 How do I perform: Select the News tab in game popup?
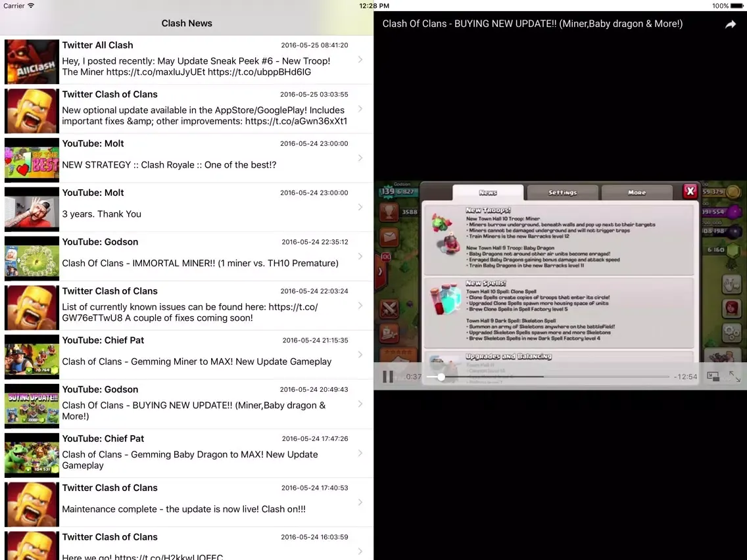click(488, 193)
